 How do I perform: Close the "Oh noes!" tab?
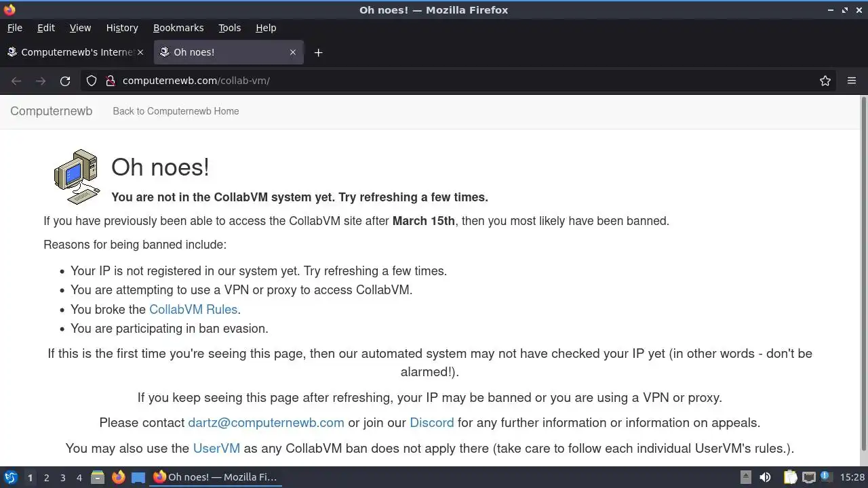[293, 52]
